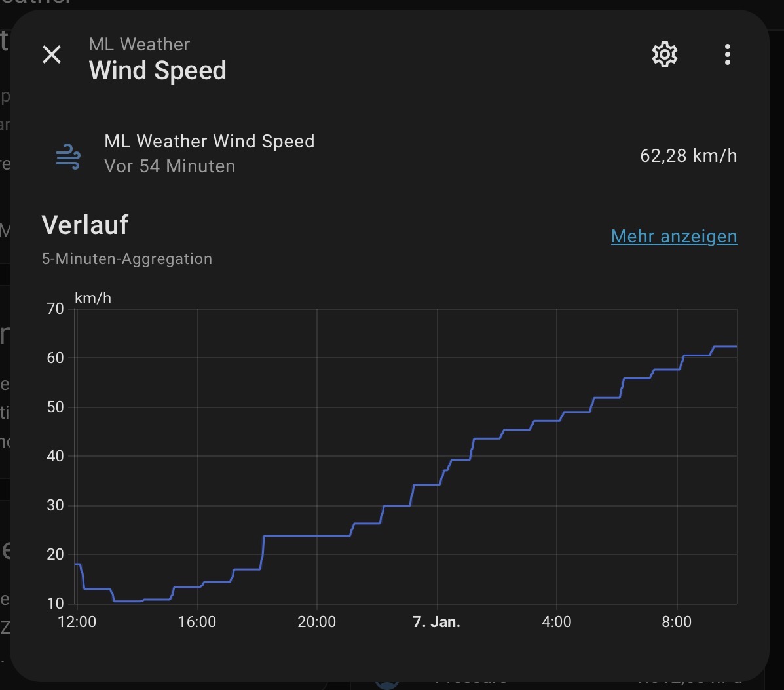
Task: Follow the Mehr anzeigen link
Action: point(674,236)
